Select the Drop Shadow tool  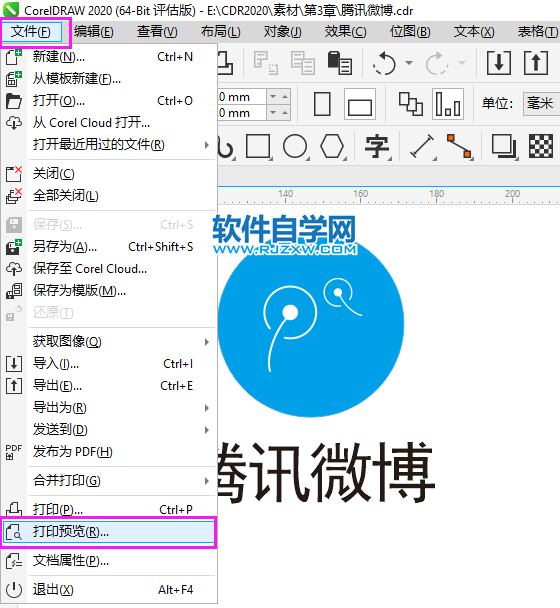pyautogui.click(x=504, y=146)
